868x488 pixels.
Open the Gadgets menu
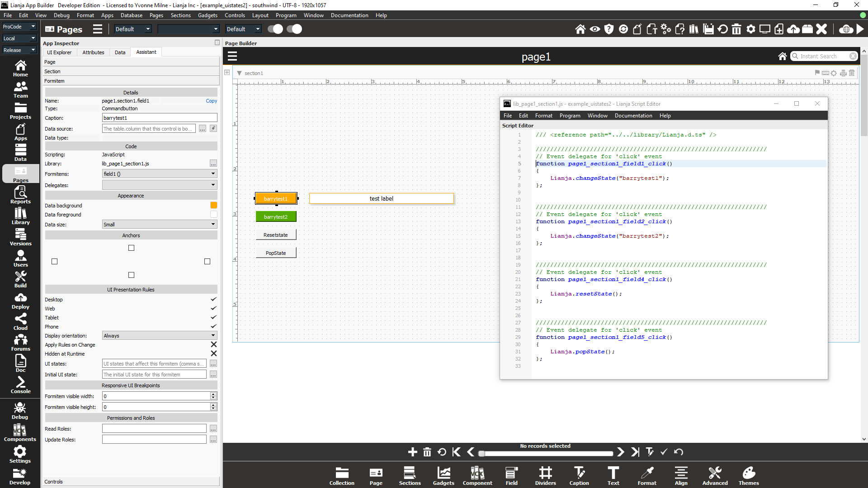[208, 15]
